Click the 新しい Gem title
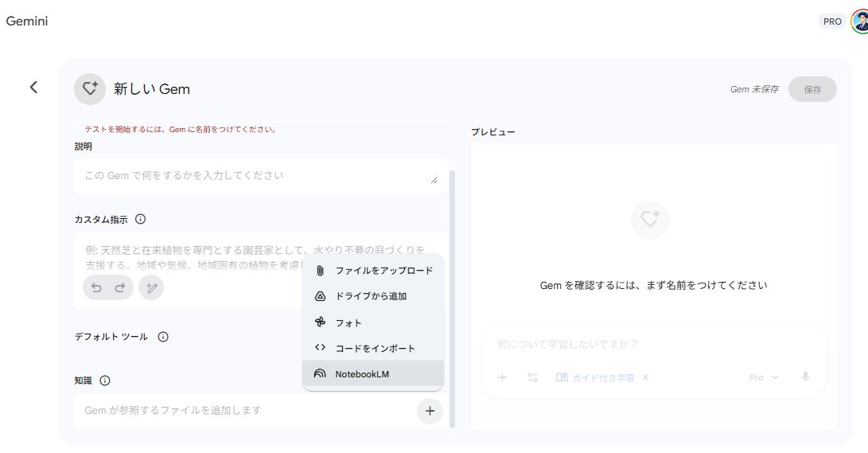 152,89
